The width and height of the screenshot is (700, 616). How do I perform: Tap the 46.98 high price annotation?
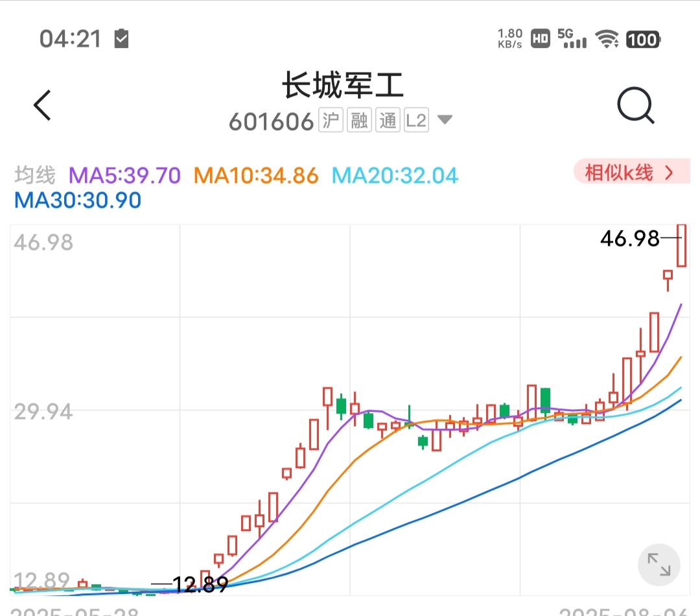(x=629, y=239)
